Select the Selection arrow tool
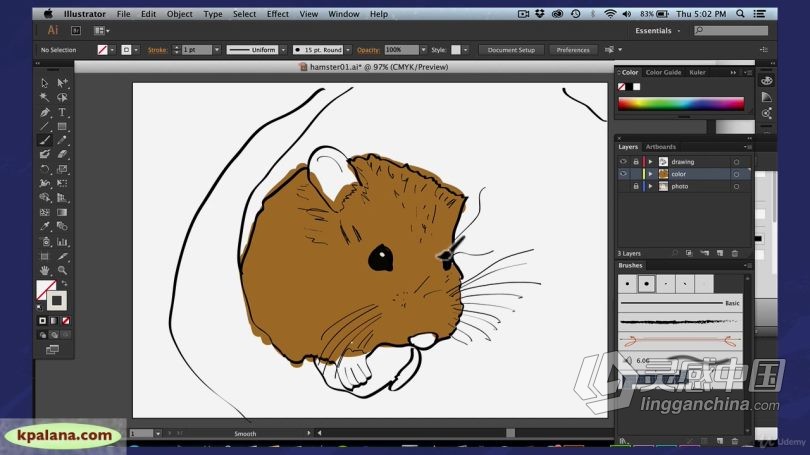This screenshot has width=810, height=455. (44, 83)
